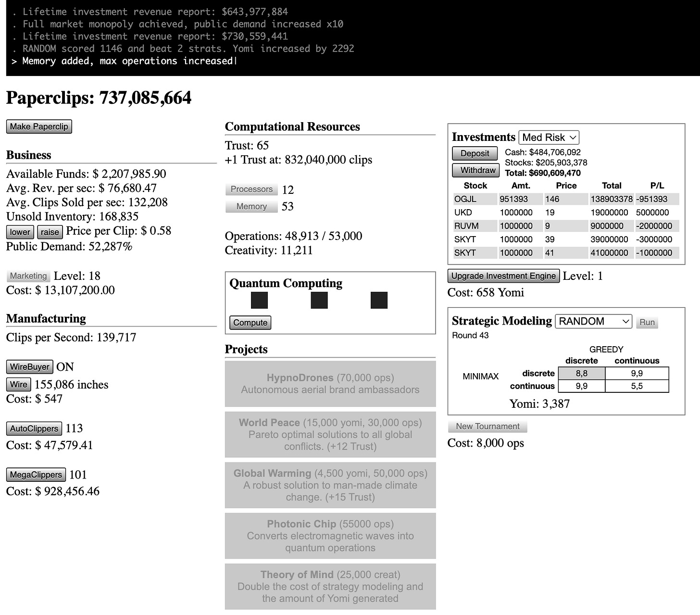Viewport: 700px width, 615px height.
Task: Select the World Peace project
Action: coord(330,434)
